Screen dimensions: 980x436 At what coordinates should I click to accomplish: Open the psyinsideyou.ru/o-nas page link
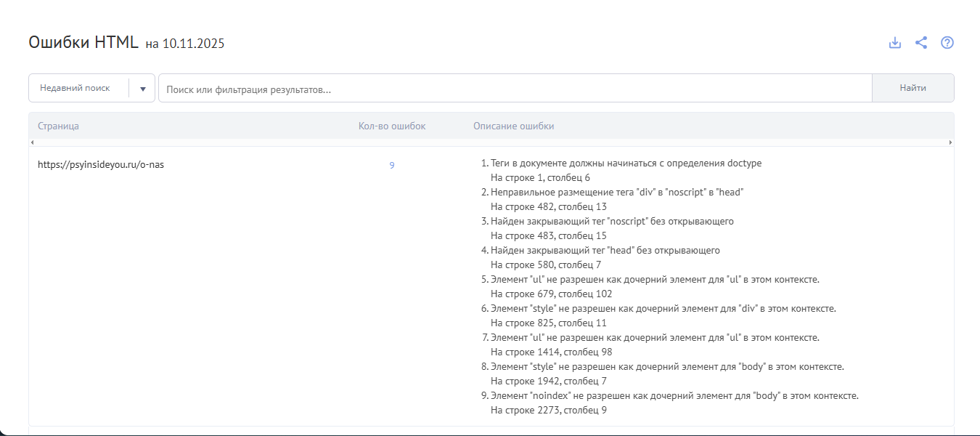pos(101,164)
